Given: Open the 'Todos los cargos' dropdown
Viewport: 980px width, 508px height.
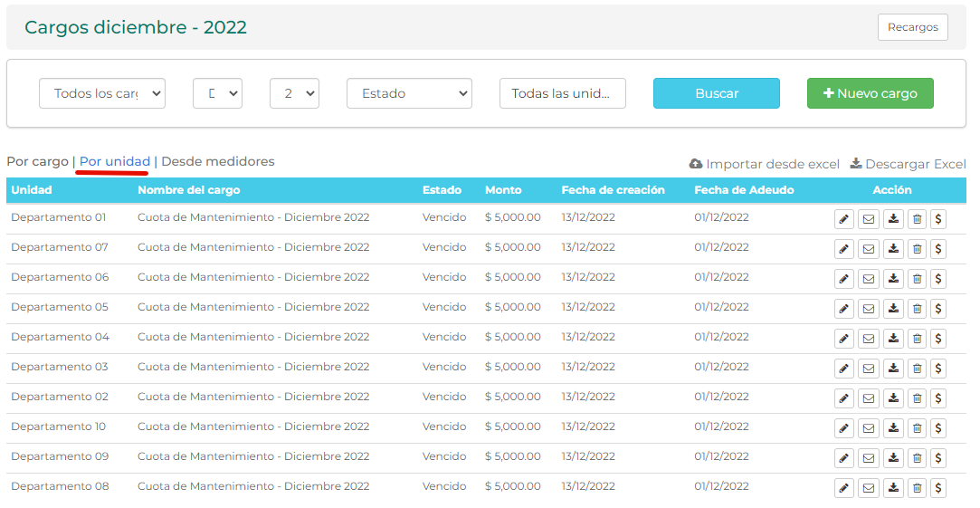Looking at the screenshot, I should 102,93.
